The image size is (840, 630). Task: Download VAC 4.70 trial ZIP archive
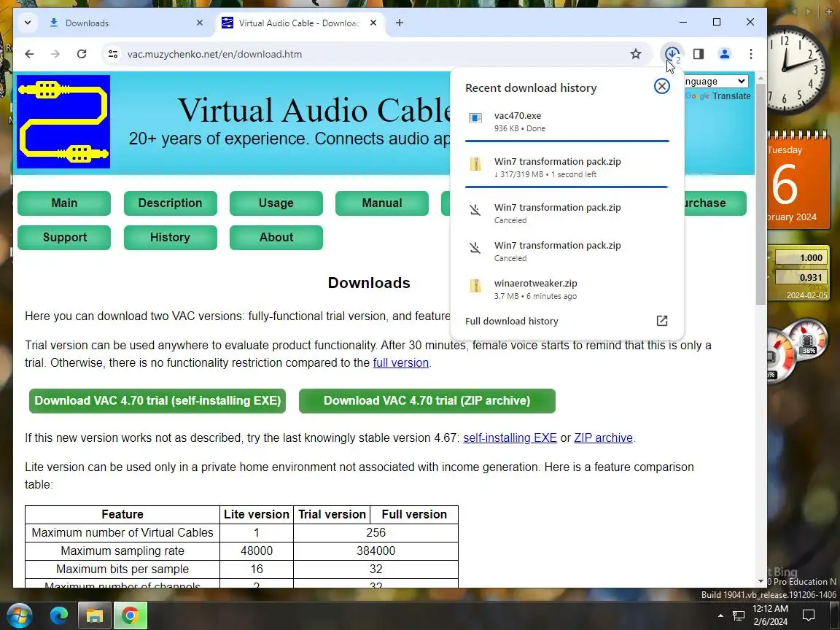point(427,401)
